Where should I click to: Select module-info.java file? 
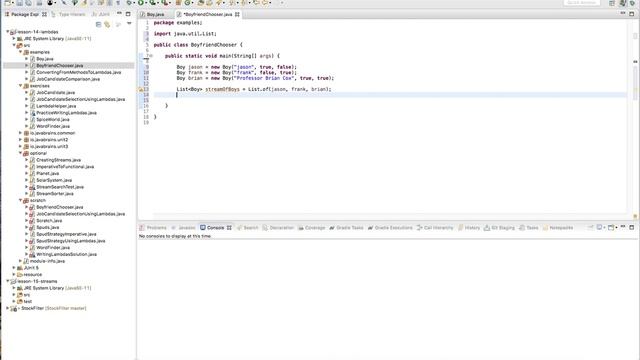click(x=47, y=261)
